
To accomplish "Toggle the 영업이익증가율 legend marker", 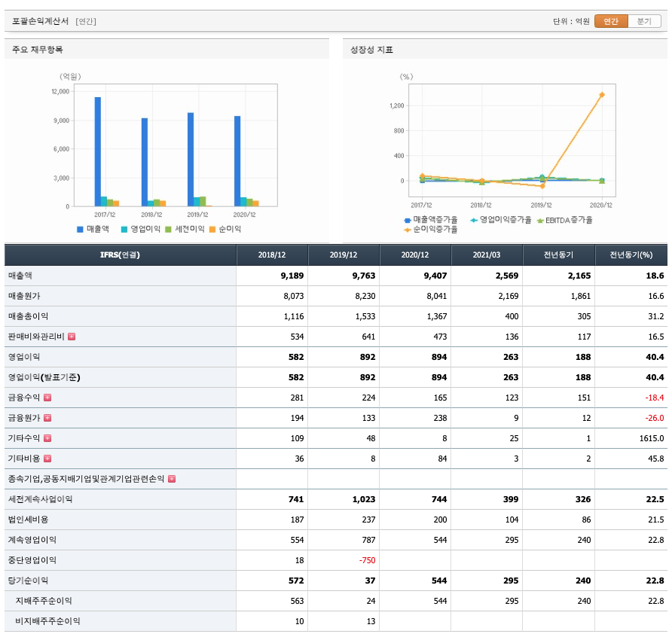I will pos(474,220).
